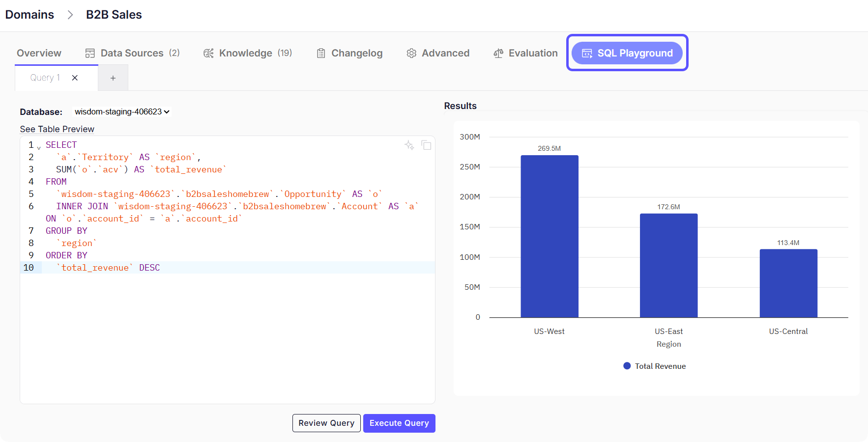Click the GROUP BY line in editor
This screenshot has width=868, height=442.
click(x=66, y=231)
